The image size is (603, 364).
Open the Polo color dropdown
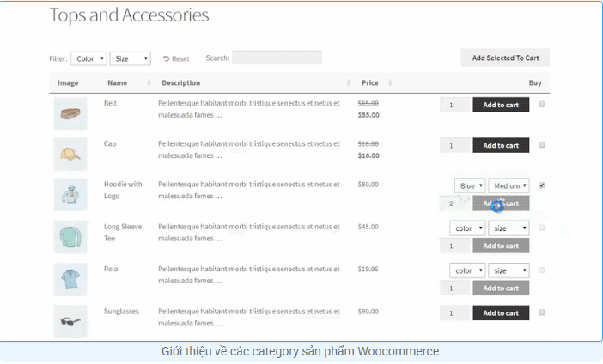(x=467, y=270)
